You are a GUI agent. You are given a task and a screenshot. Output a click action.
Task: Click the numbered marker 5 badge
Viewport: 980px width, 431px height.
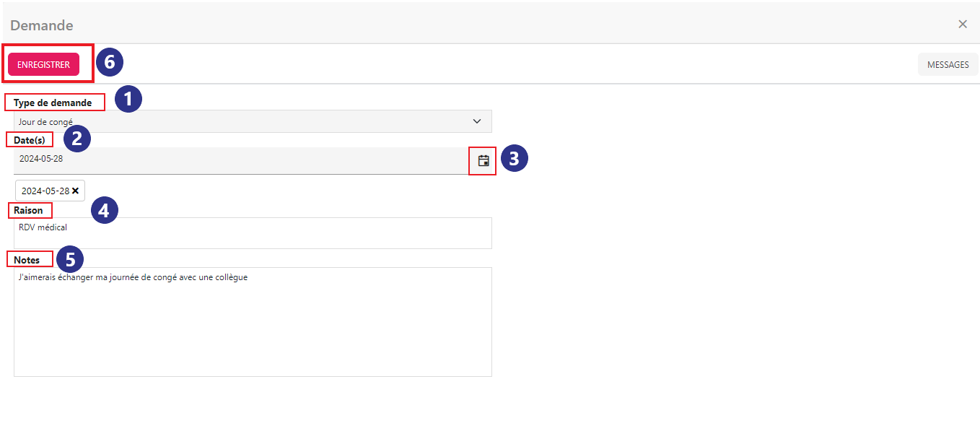pos(69,258)
